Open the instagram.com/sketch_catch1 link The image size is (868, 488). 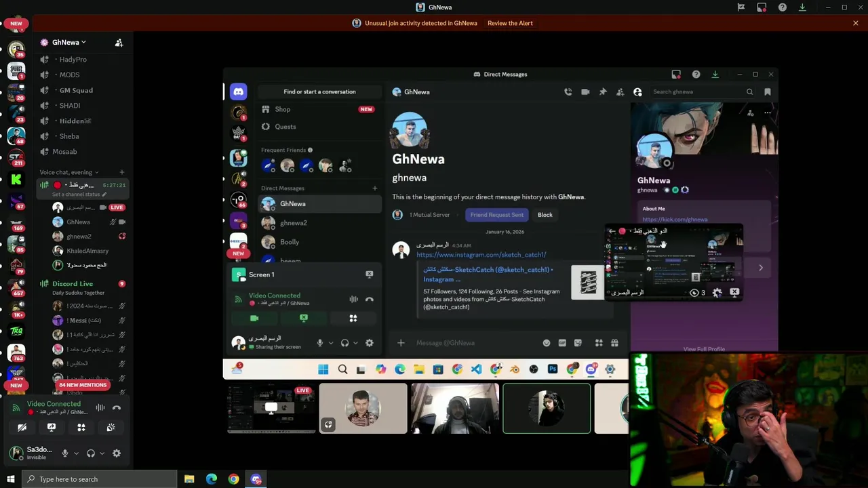tap(481, 255)
